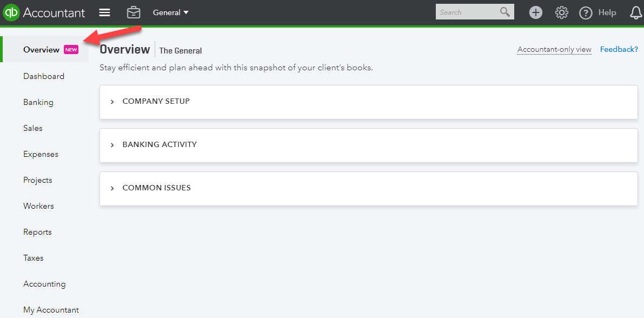Image resolution: width=644 pixels, height=318 pixels.
Task: Click the magnifying glass search icon
Action: (505, 12)
